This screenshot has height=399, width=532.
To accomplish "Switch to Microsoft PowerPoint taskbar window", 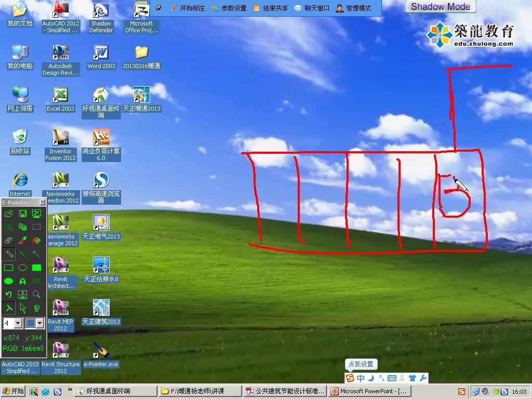I will 369,391.
